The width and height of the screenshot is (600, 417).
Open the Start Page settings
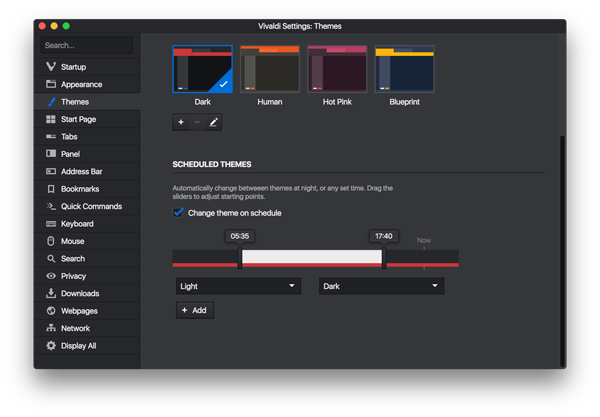[x=87, y=119]
